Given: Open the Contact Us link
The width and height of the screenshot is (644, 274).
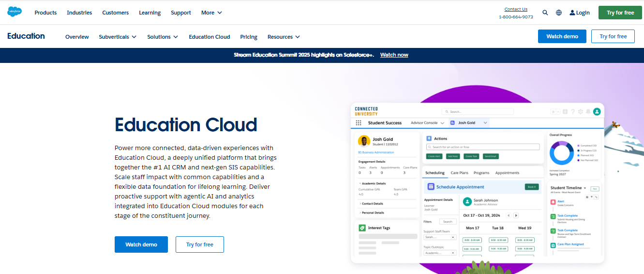Looking at the screenshot, I should pos(516,9).
